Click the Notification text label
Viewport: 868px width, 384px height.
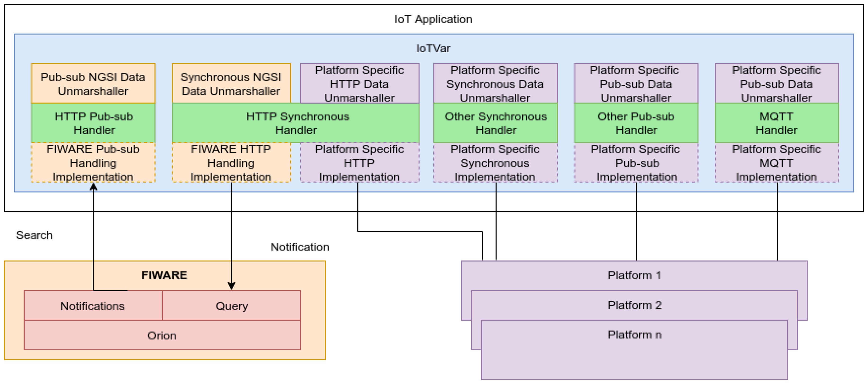click(x=300, y=247)
